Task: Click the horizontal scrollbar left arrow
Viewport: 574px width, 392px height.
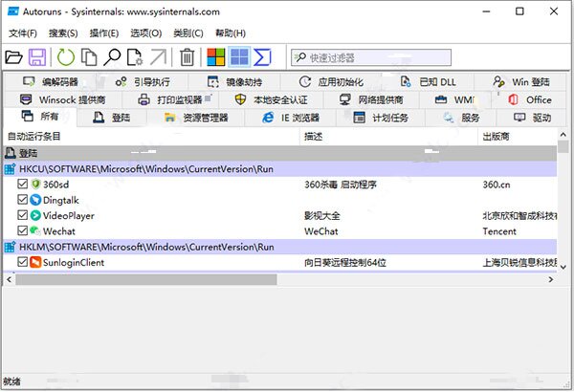Action: [x=10, y=279]
